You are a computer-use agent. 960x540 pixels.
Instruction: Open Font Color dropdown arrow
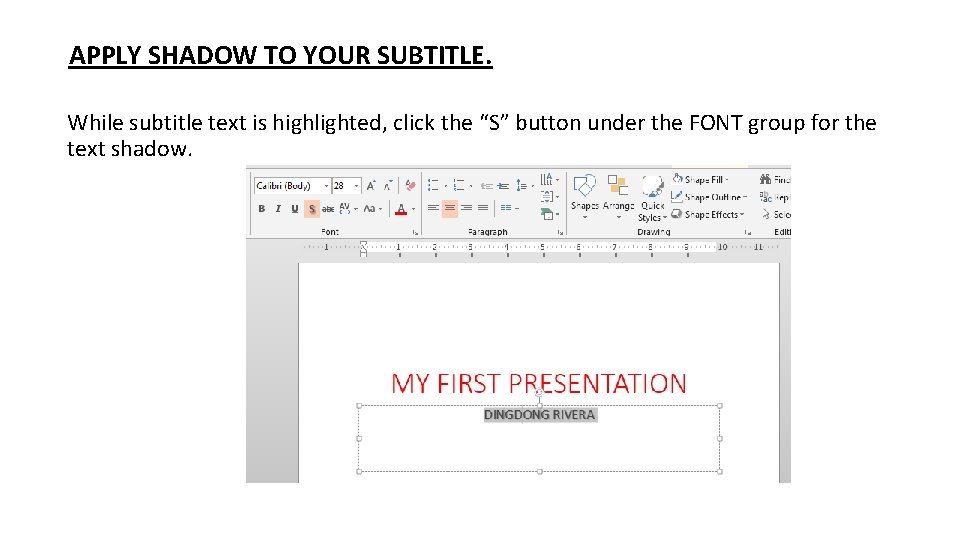point(413,209)
